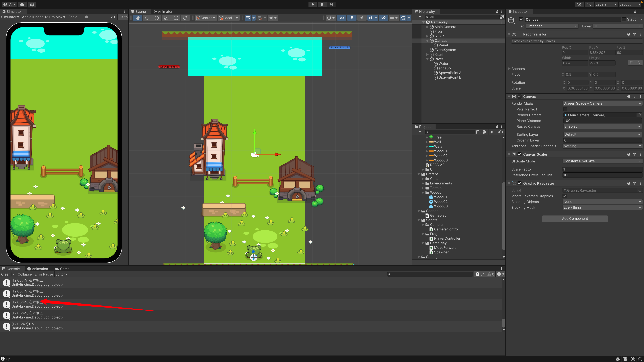Toggle the Gizmos icon in Scene toolbar
644x362 pixels.
pos(403,18)
